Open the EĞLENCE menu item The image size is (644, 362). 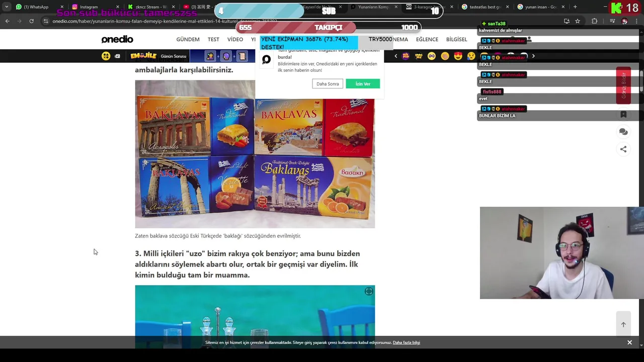pyautogui.click(x=427, y=39)
